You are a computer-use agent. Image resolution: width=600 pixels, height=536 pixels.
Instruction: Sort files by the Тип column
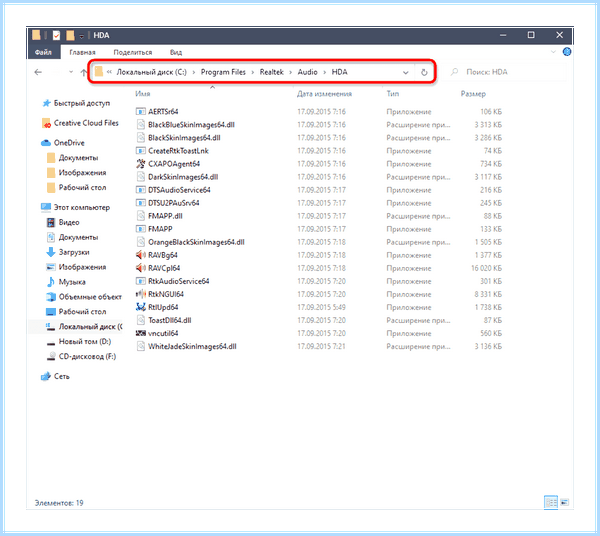(393, 94)
